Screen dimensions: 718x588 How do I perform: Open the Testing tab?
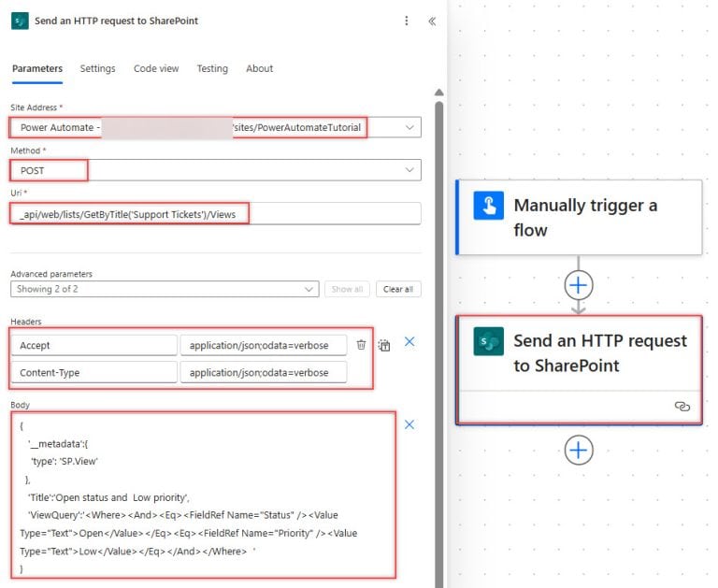pos(212,68)
